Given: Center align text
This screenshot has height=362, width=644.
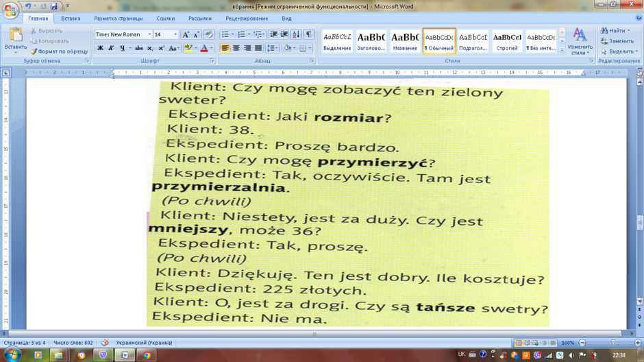Looking at the screenshot, I should (x=236, y=48).
